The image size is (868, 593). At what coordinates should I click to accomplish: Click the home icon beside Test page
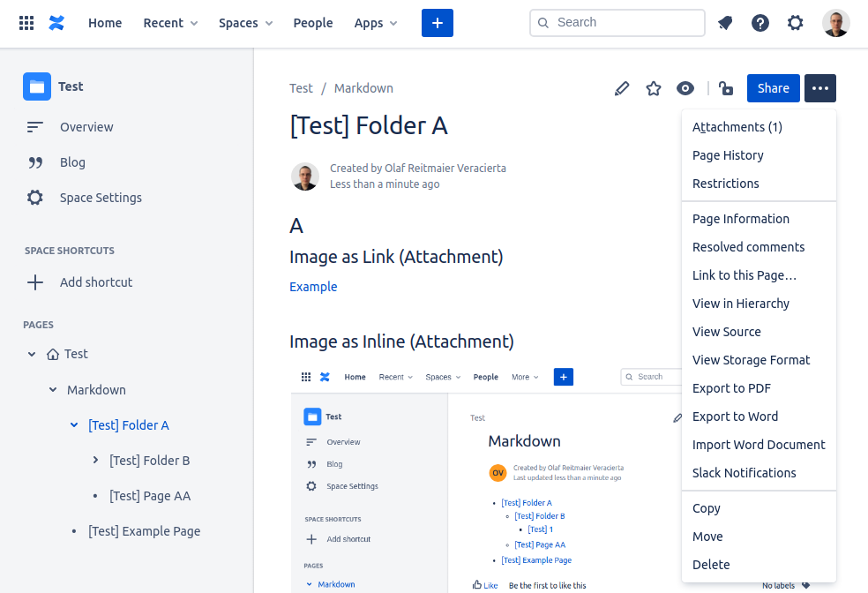pyautogui.click(x=53, y=354)
